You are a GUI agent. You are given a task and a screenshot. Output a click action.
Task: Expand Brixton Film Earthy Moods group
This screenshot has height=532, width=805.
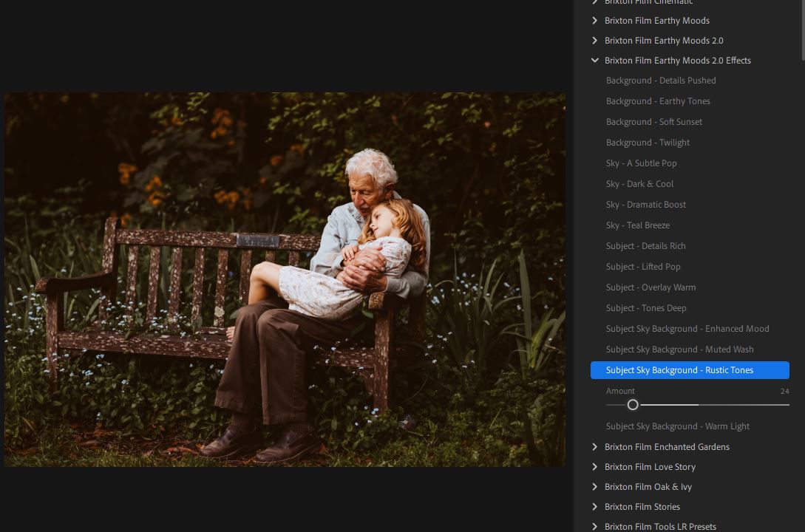[595, 21]
